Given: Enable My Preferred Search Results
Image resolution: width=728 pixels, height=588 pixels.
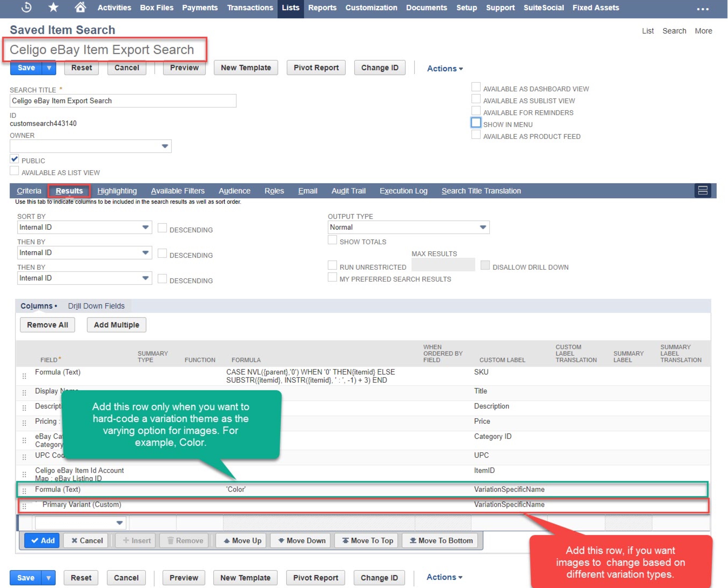Looking at the screenshot, I should point(332,277).
